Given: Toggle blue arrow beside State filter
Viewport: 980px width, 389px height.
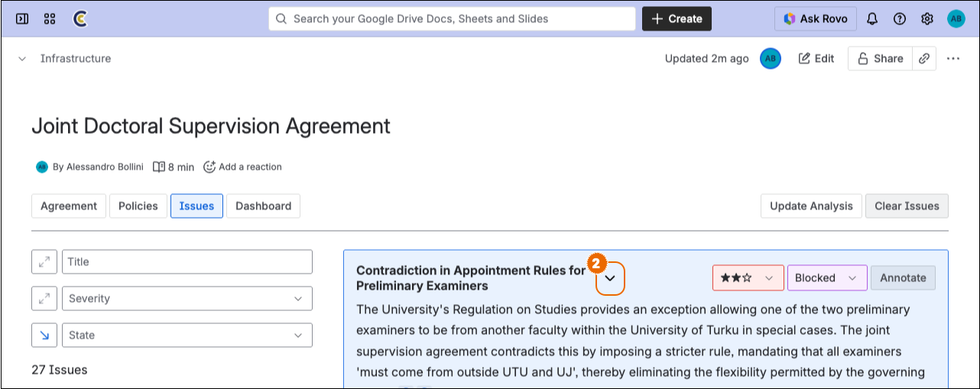Looking at the screenshot, I should click(44, 336).
